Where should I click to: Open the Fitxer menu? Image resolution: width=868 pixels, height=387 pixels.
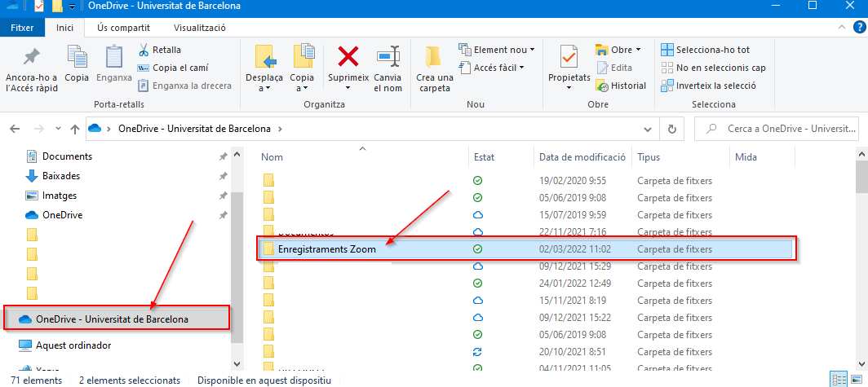coord(22,28)
